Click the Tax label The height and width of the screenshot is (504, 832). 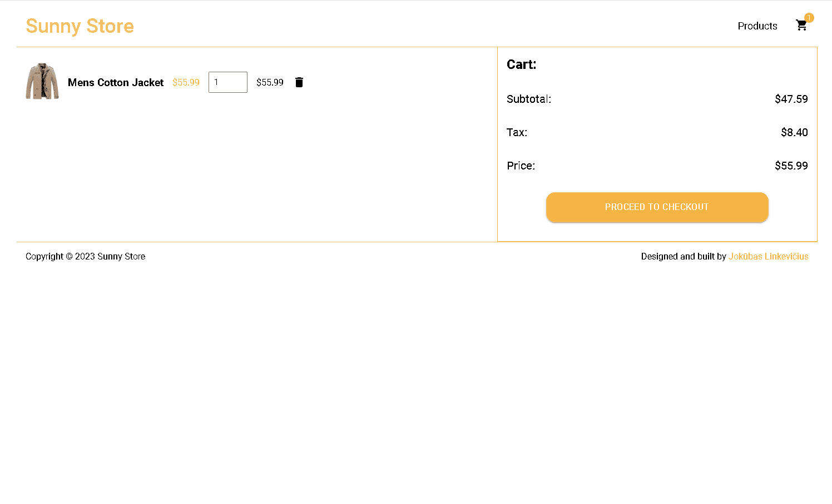click(517, 132)
